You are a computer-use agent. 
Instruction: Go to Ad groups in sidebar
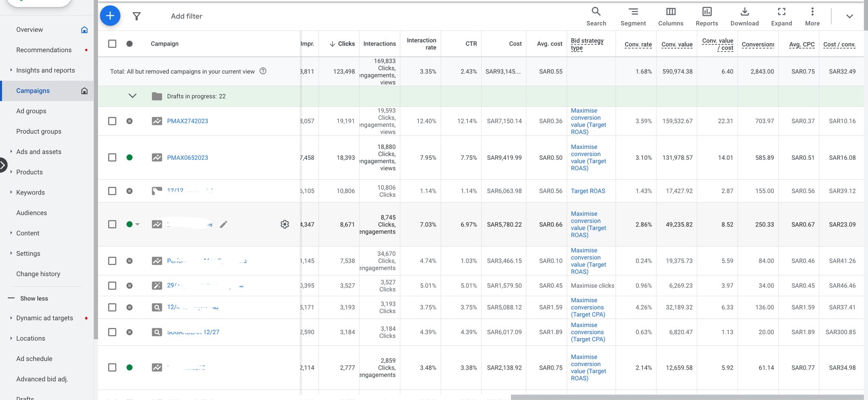point(31,111)
